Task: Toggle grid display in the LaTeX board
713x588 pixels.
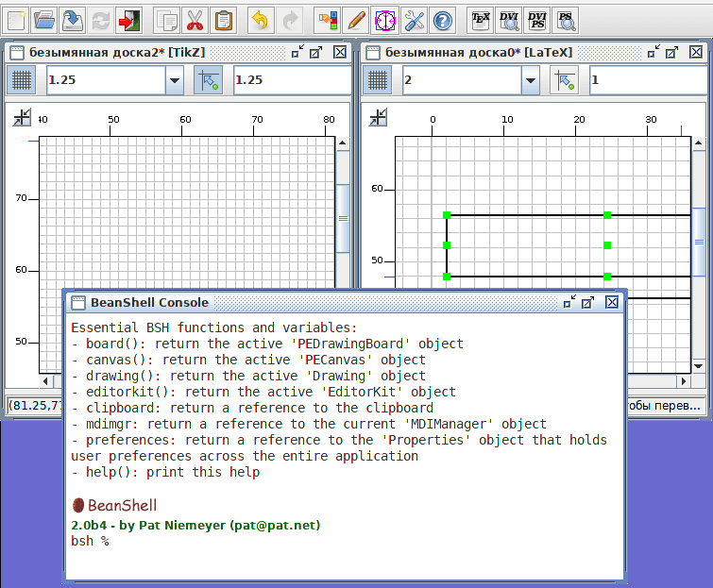Action: (x=377, y=80)
